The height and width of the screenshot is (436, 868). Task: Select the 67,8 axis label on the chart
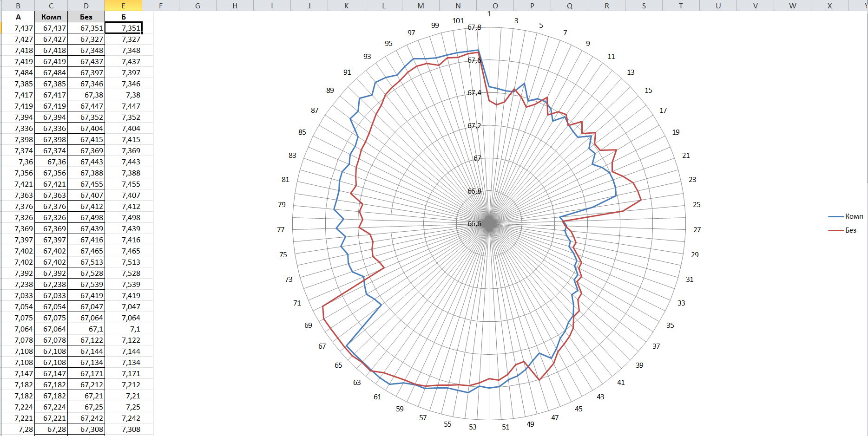[x=474, y=27]
